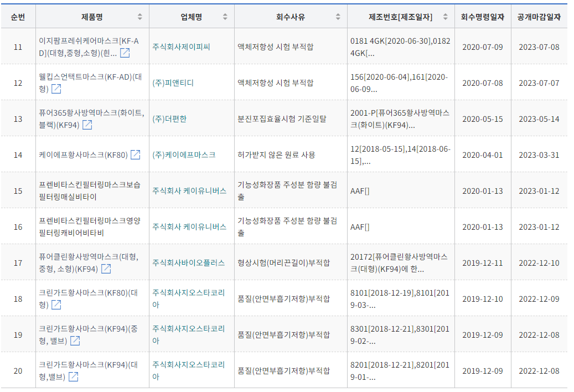The image size is (574, 392).
Task: Select product name 케이에프황사마스크(KF80)
Action: click(83, 155)
